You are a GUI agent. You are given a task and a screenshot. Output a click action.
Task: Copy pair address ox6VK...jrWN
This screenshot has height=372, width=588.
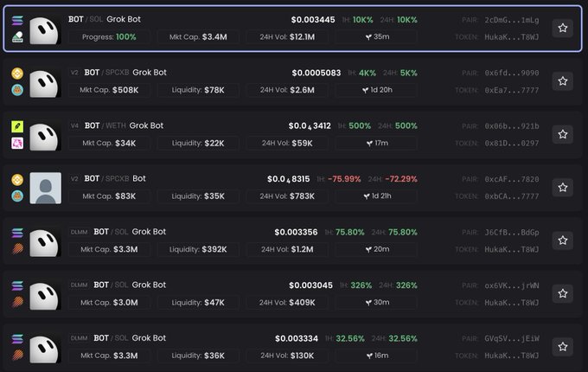click(512, 285)
